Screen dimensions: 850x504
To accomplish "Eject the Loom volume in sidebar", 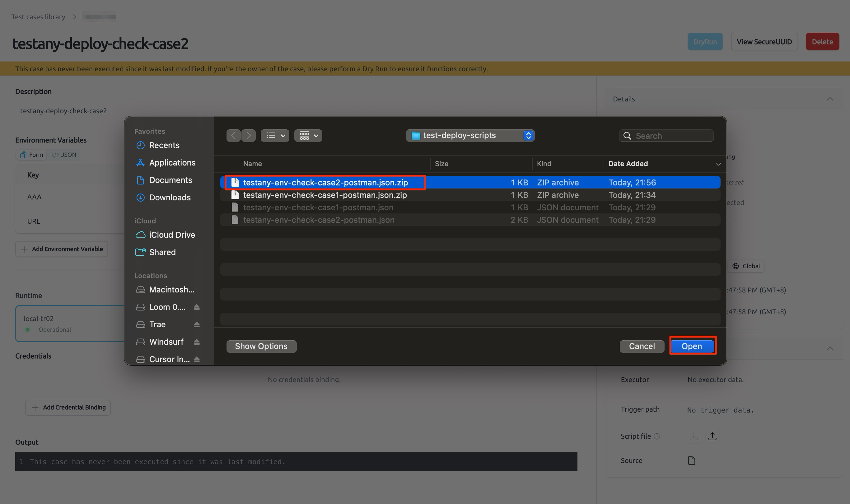I will (197, 307).
